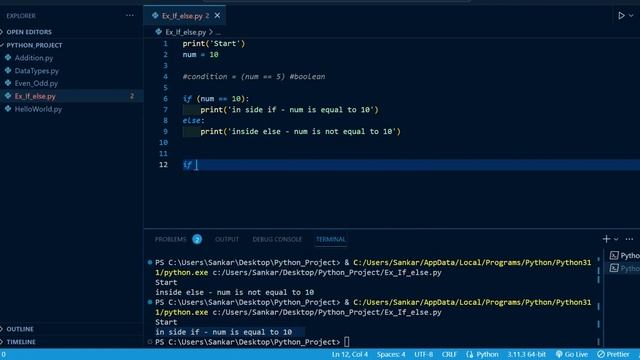The height and width of the screenshot is (360, 640).
Task: Open the new terminal profile dropdown
Action: click(x=616, y=239)
